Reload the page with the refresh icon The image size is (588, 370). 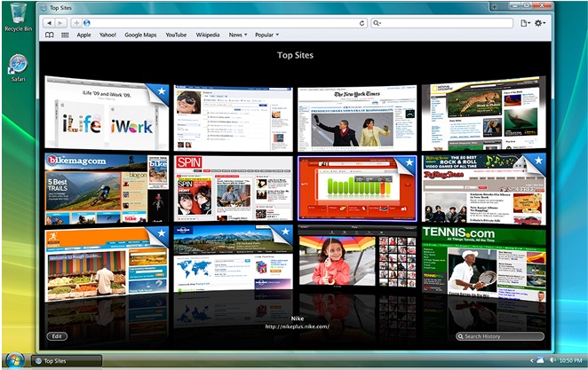pos(362,23)
